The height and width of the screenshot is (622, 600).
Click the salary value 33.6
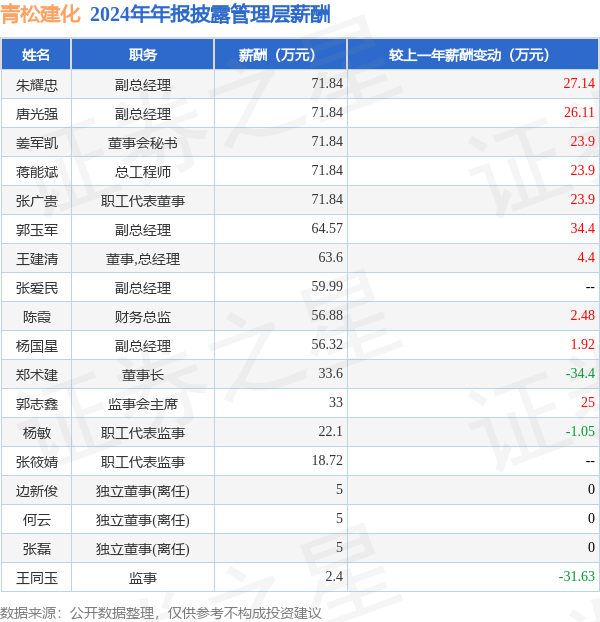pyautogui.click(x=330, y=373)
